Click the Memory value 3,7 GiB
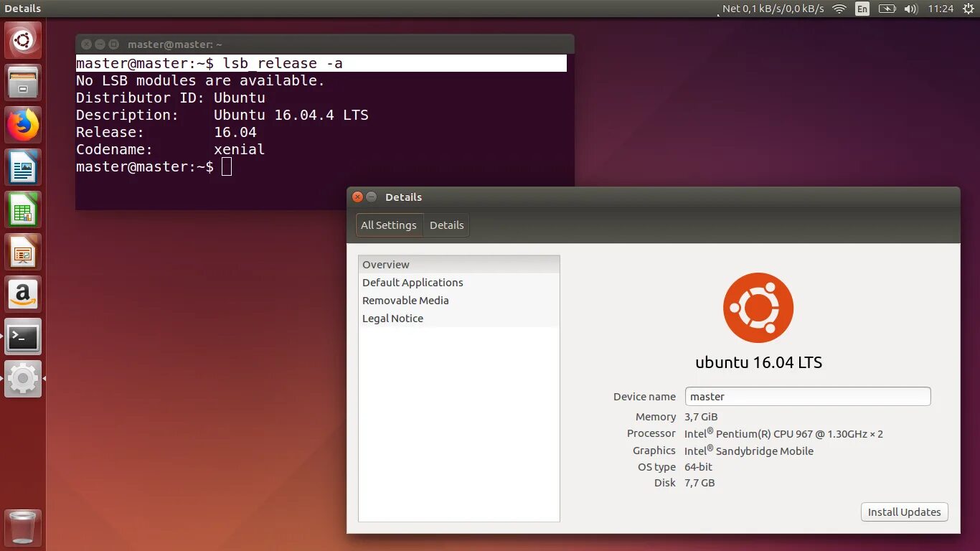 coord(701,417)
